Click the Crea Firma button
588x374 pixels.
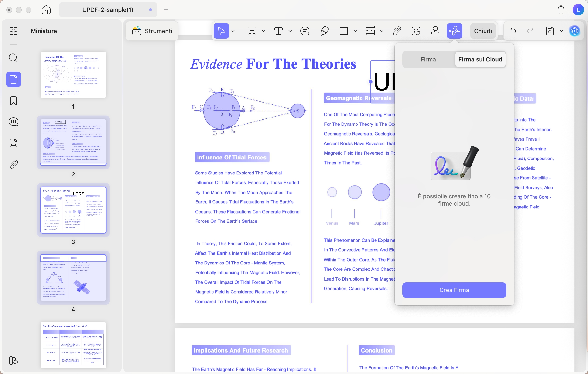454,290
